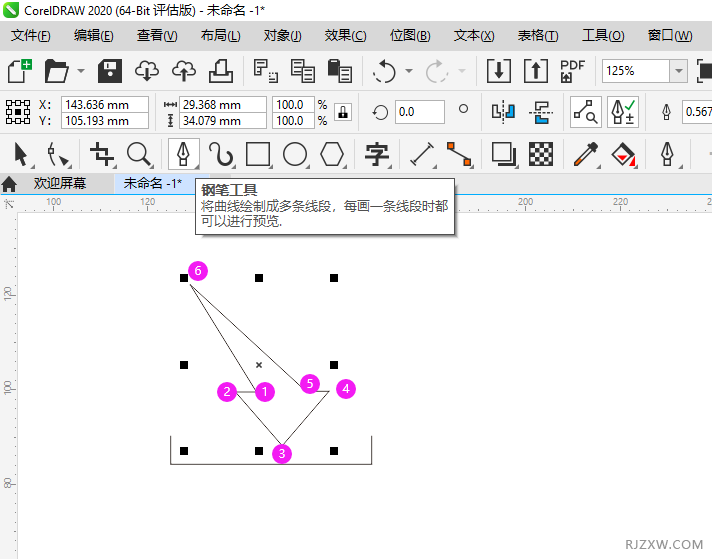Click the home icon beside welcome tab

tap(9, 184)
